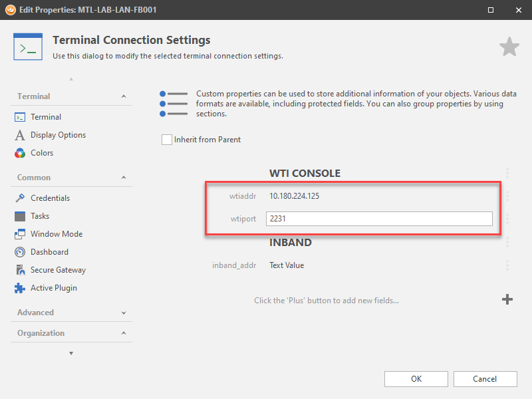The width and height of the screenshot is (532, 399).
Task: Select Active Plugin in sidebar
Action: click(x=53, y=288)
